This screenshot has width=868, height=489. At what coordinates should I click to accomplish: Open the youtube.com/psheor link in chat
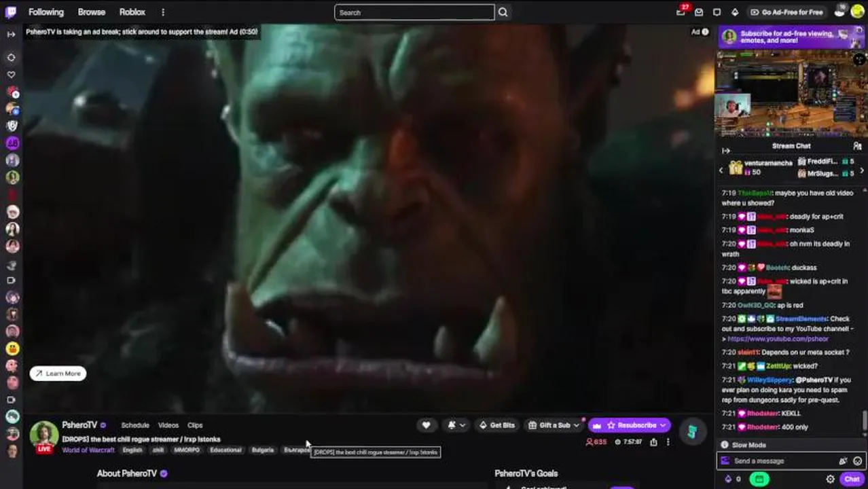point(778,339)
